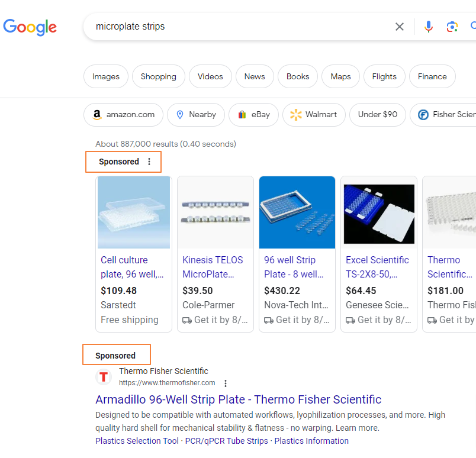Open Cell culture plate, 96 well link

(x=132, y=267)
